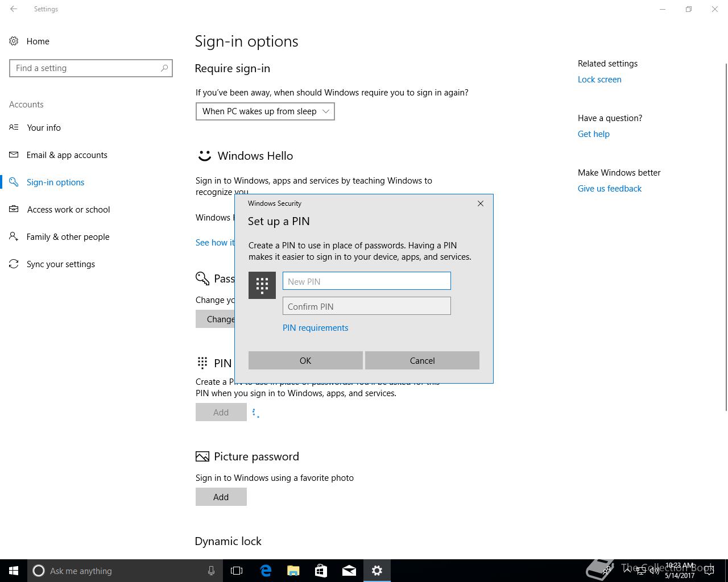Screen dimensions: 728x582
Task: Open Task View from the taskbar
Action: pos(237,571)
